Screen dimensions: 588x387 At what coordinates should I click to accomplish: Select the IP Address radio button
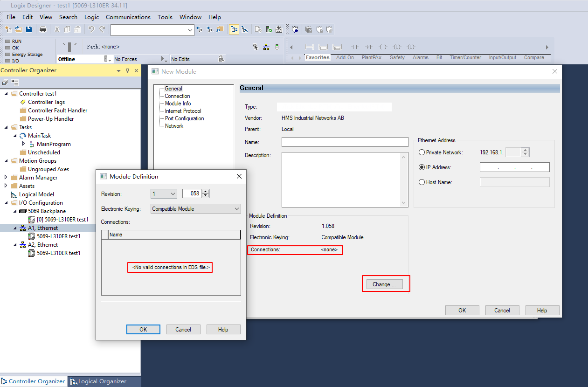pos(422,167)
